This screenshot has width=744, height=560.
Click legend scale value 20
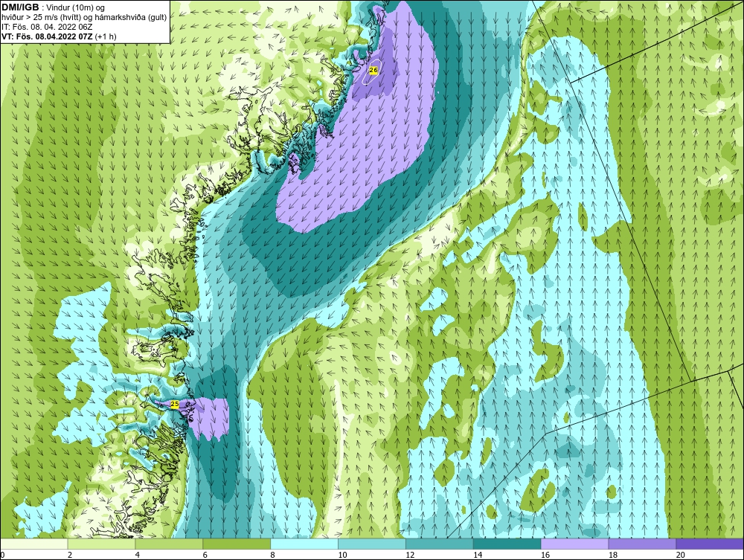tap(681, 555)
